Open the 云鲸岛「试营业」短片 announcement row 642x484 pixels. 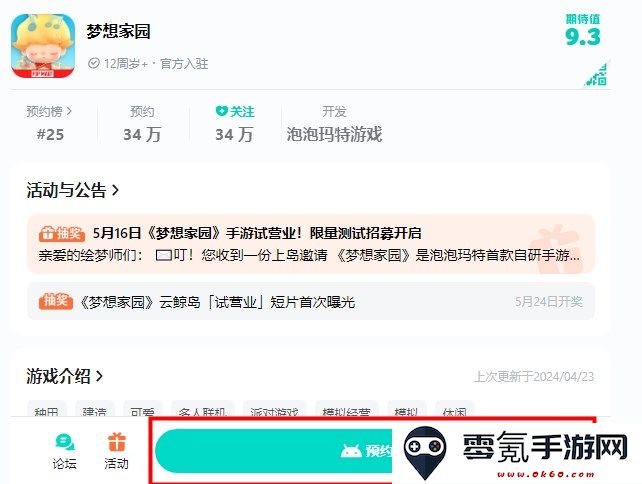[311, 302]
